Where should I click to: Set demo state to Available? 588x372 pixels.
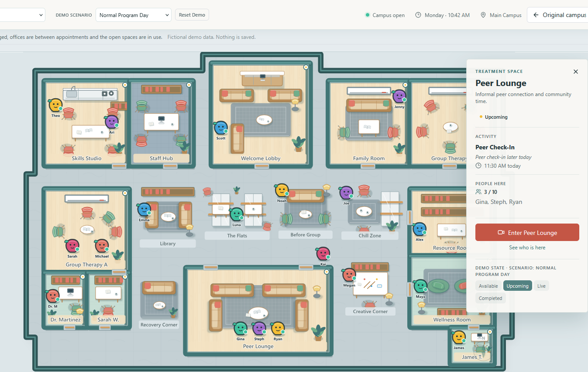(x=488, y=286)
